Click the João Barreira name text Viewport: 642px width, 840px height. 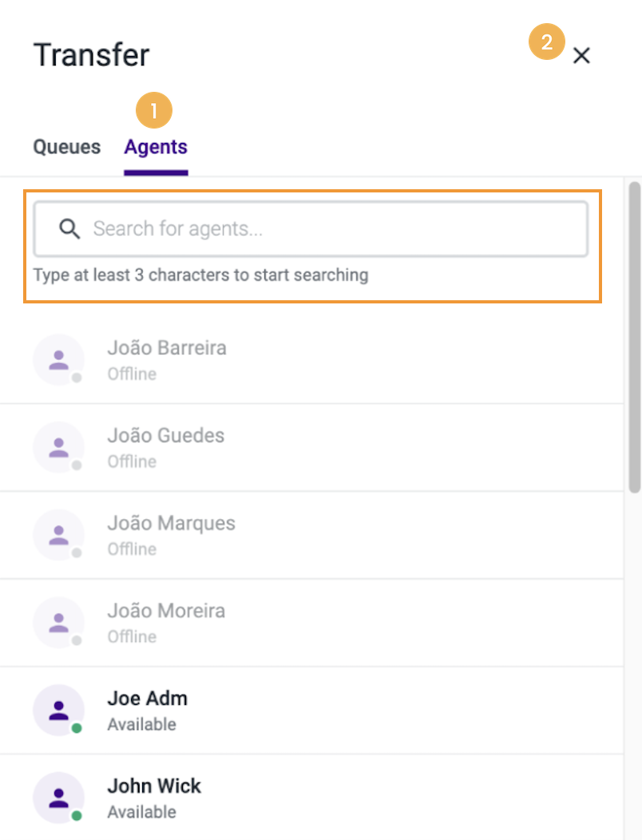coord(167,348)
